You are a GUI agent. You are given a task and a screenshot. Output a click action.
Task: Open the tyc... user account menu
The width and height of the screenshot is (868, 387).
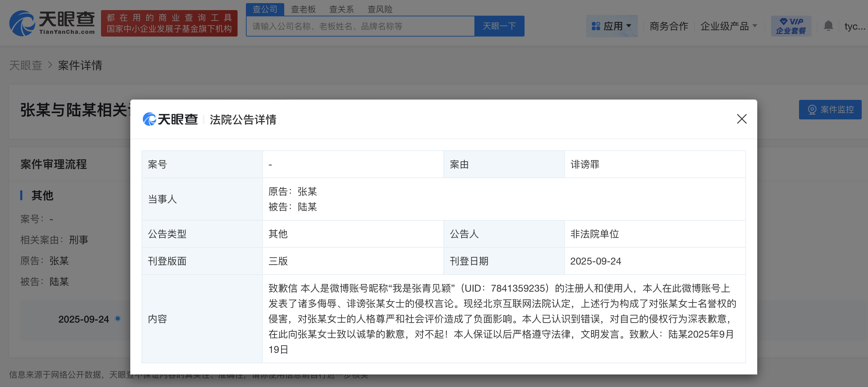coord(854,26)
